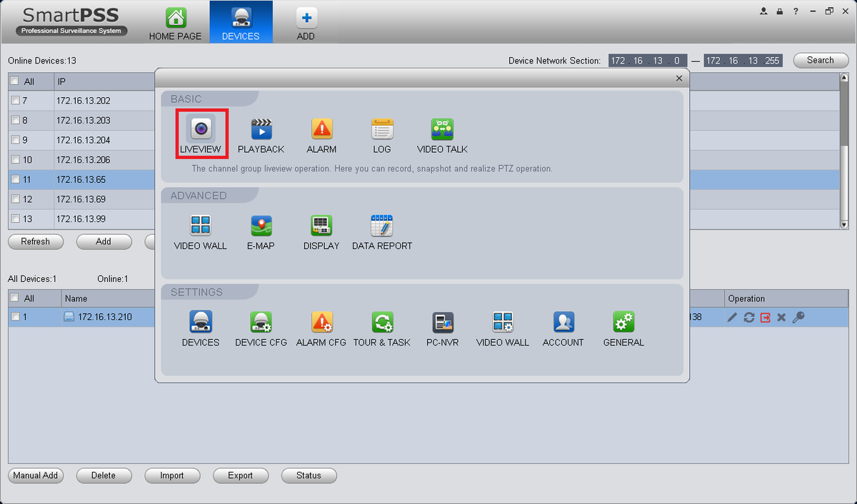The image size is (857, 504).
Task: Open the ALARM icon in Basic section
Action: pos(321,136)
